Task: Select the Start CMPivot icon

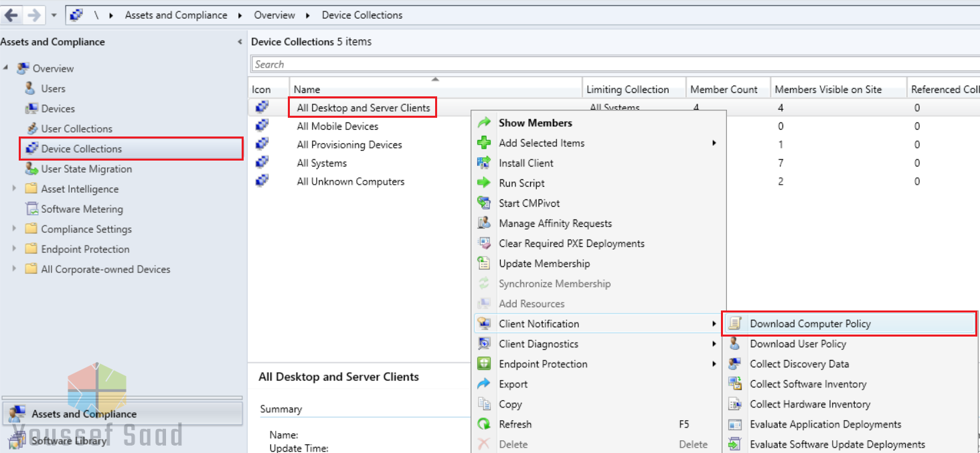Action: tap(484, 203)
